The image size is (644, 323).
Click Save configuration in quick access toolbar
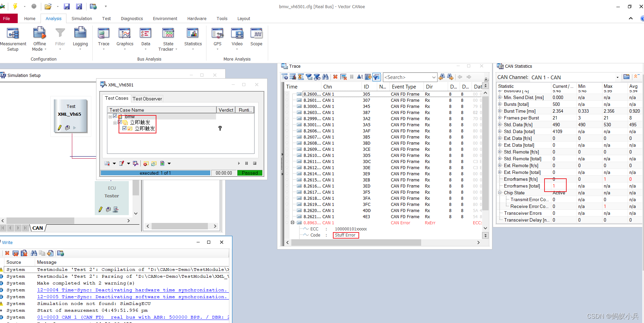click(x=67, y=6)
